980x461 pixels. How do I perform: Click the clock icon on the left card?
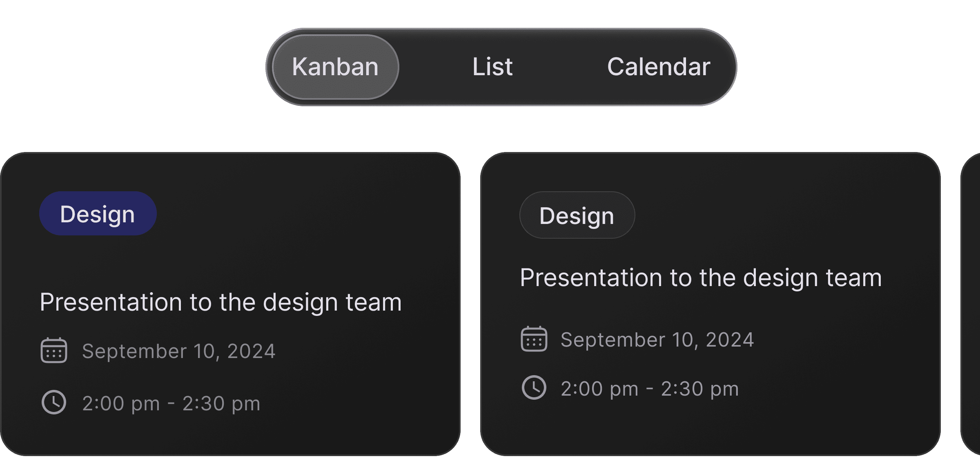click(54, 403)
